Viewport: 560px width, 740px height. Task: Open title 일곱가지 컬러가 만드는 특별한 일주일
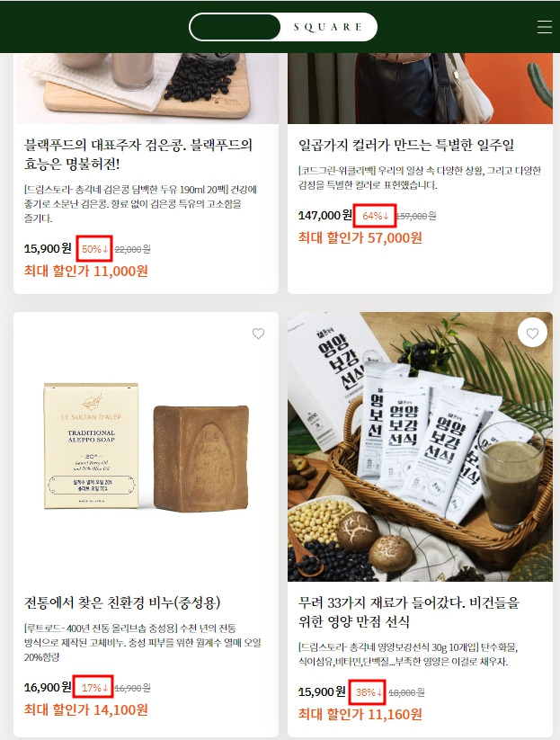[x=406, y=145]
